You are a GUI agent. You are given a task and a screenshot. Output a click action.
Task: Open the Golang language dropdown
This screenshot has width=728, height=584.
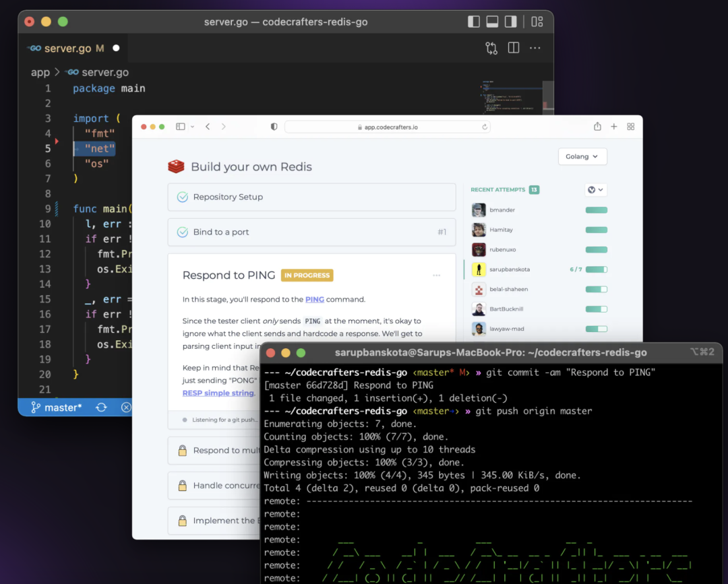pos(582,156)
